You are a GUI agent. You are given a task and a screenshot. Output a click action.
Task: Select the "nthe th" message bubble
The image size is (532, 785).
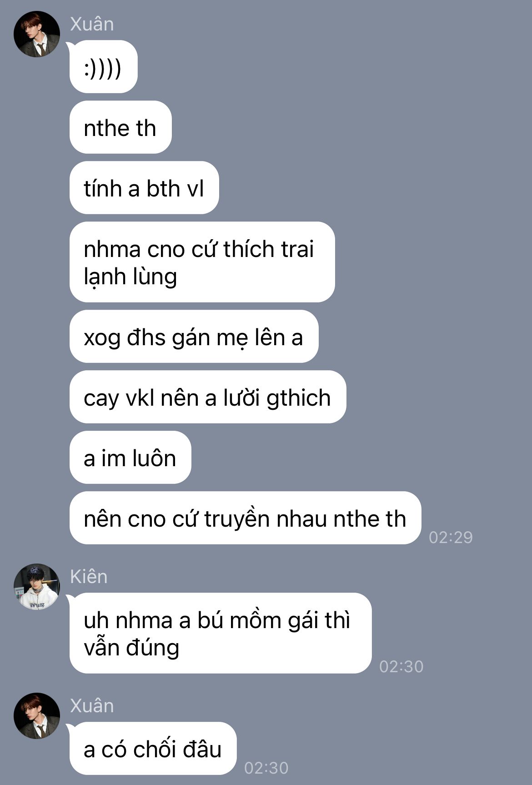pyautogui.click(x=120, y=127)
